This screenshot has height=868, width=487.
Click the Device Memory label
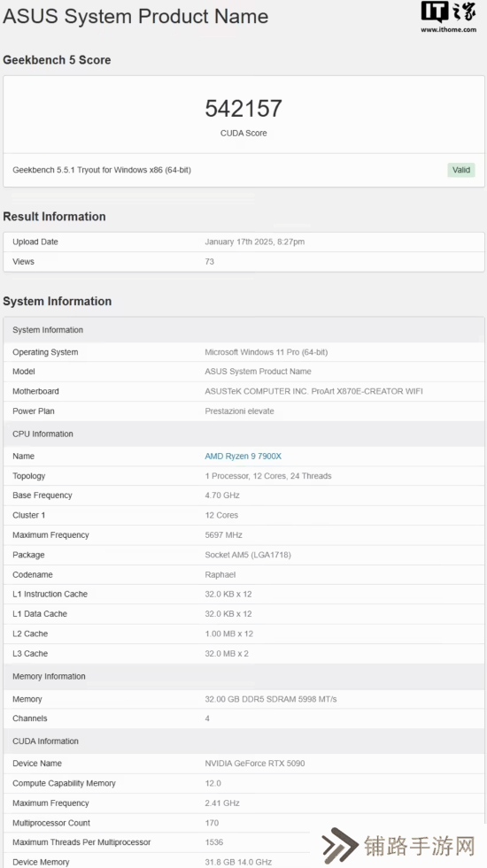[41, 862]
